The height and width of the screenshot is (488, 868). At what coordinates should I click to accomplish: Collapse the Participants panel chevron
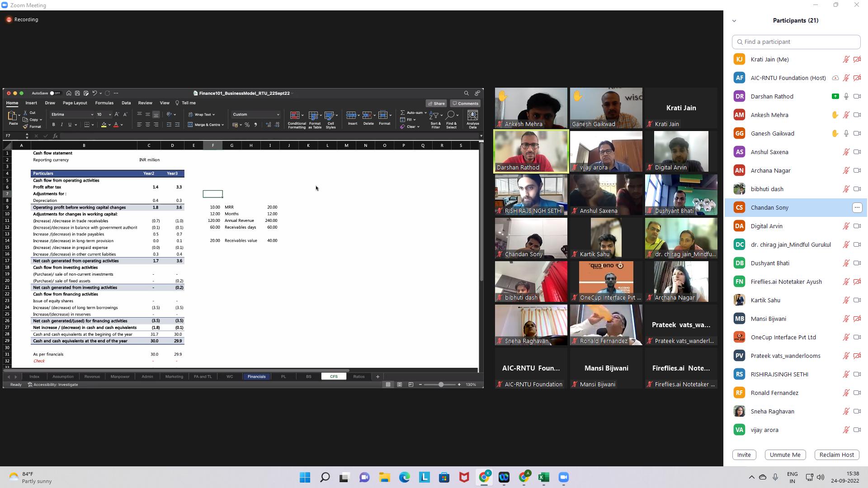pos(734,21)
